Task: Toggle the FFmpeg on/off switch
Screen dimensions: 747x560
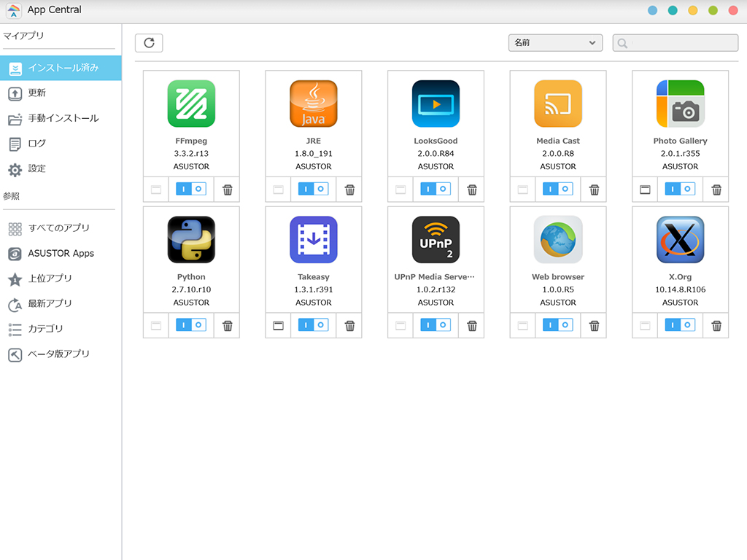Action: [x=191, y=190]
